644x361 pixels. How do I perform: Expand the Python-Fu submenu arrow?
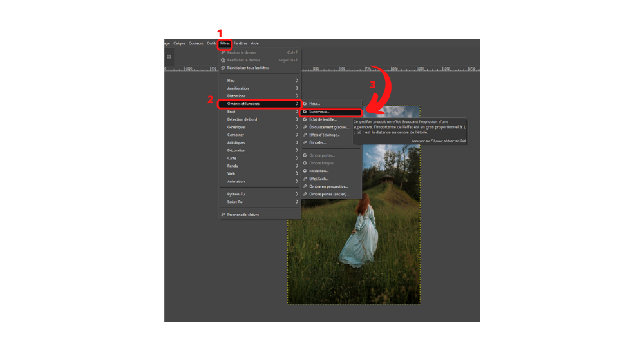[297, 194]
